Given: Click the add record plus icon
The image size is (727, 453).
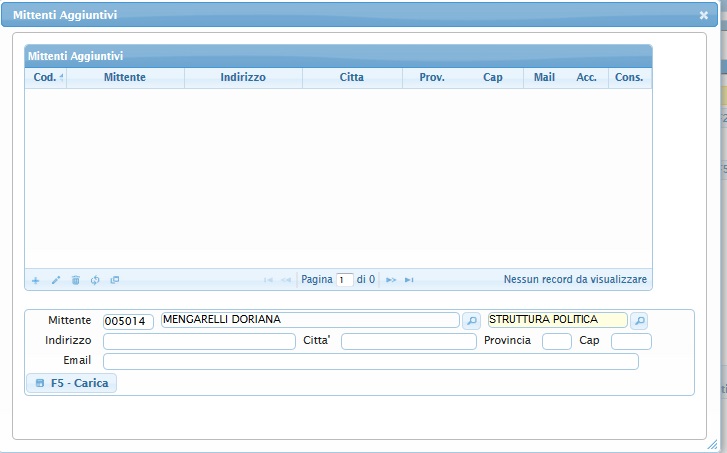Looking at the screenshot, I should [36, 280].
